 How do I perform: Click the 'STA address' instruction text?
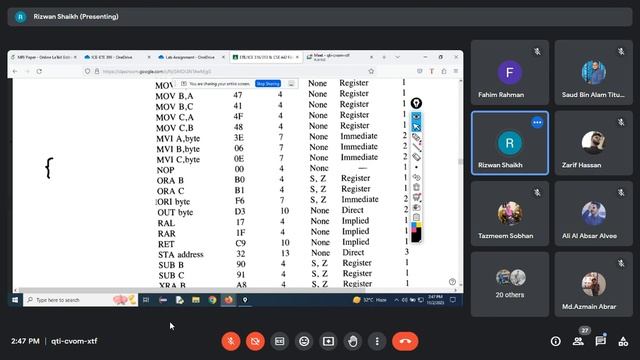(x=180, y=255)
